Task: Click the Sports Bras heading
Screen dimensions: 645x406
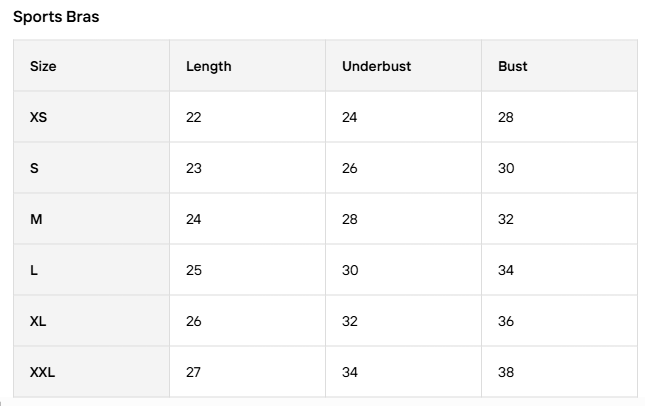Action: point(56,17)
